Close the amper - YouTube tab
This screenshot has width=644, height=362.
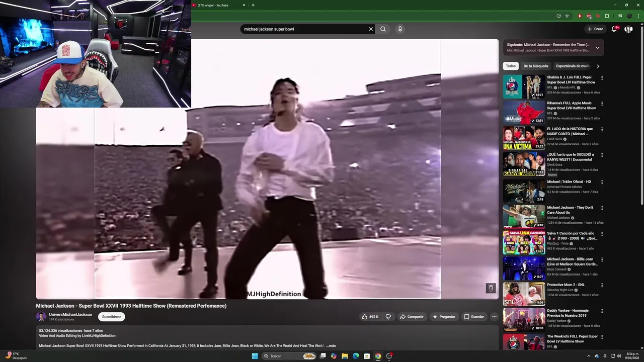point(244,5)
